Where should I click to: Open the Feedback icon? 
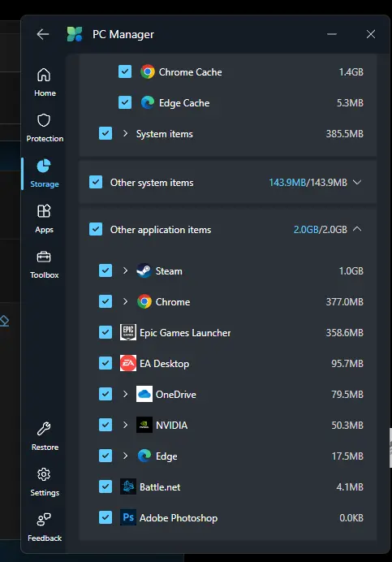coord(44,520)
